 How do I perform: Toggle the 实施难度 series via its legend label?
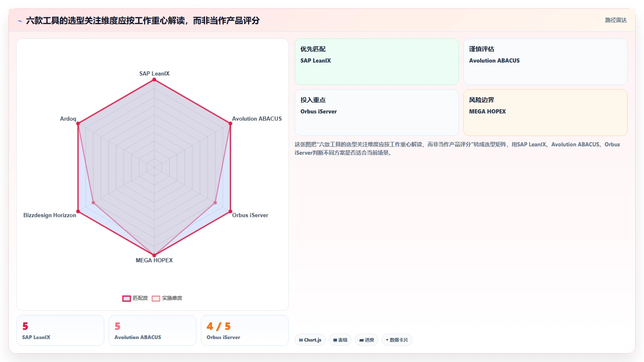(172, 298)
